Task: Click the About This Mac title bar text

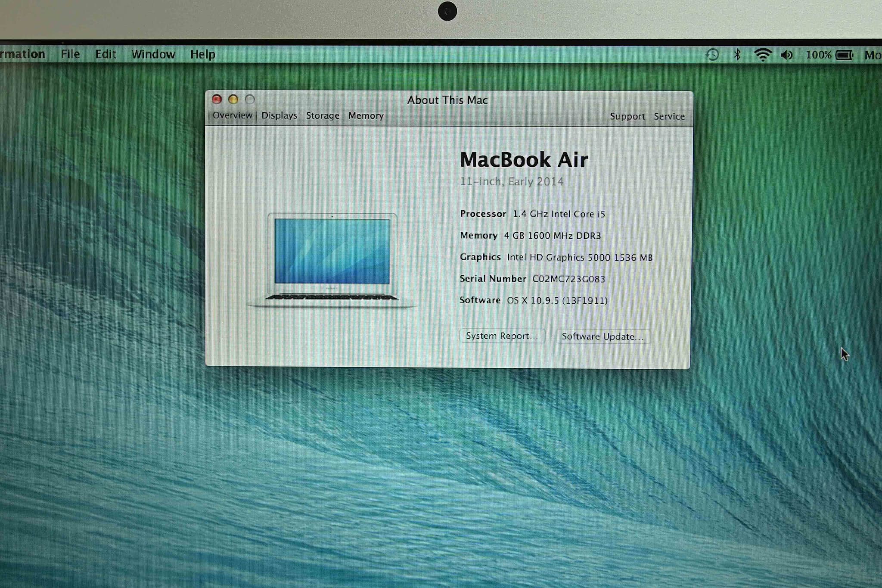Action: (x=447, y=100)
